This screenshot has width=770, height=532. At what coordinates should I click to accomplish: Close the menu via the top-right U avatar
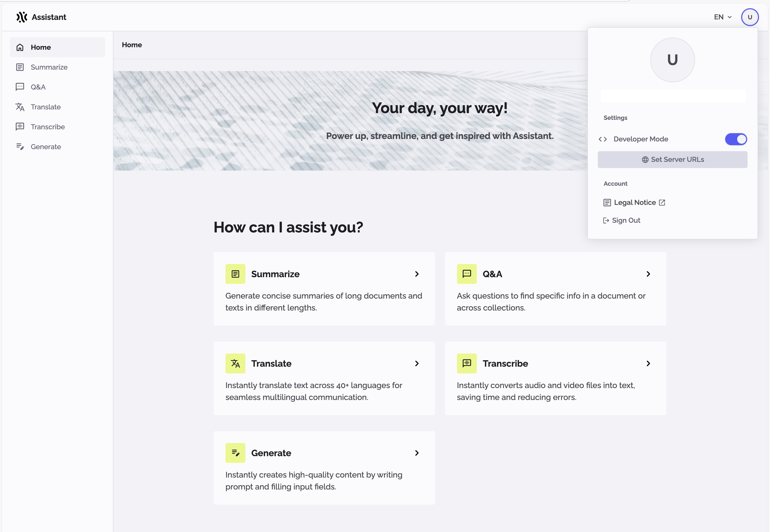point(750,17)
